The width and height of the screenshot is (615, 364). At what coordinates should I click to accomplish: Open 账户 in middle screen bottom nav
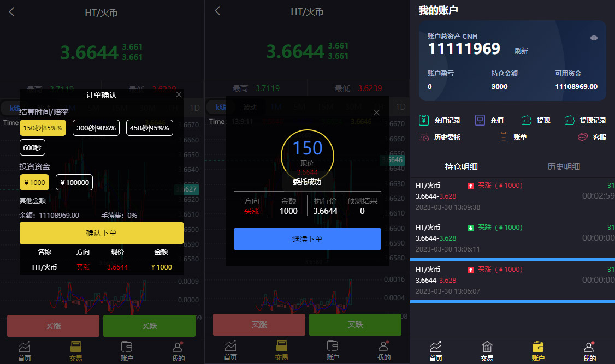click(x=333, y=350)
